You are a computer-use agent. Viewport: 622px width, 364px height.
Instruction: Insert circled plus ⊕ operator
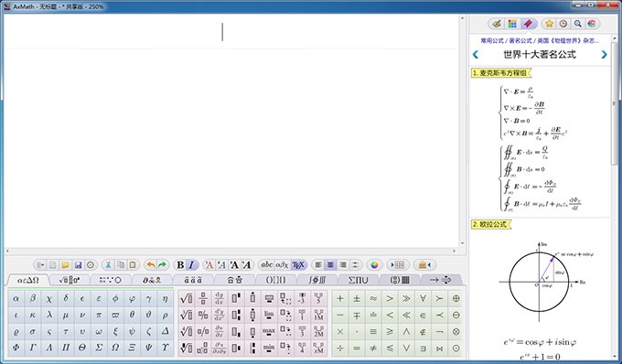coord(456,298)
